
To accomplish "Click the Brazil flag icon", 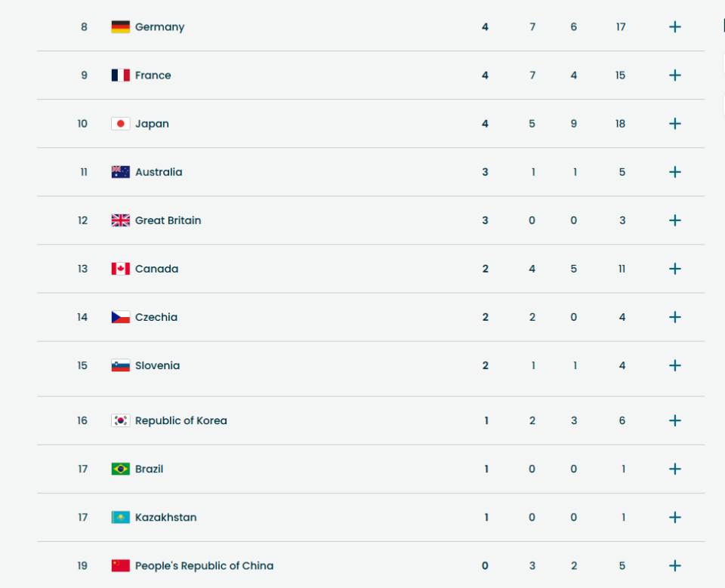I will tap(120, 469).
